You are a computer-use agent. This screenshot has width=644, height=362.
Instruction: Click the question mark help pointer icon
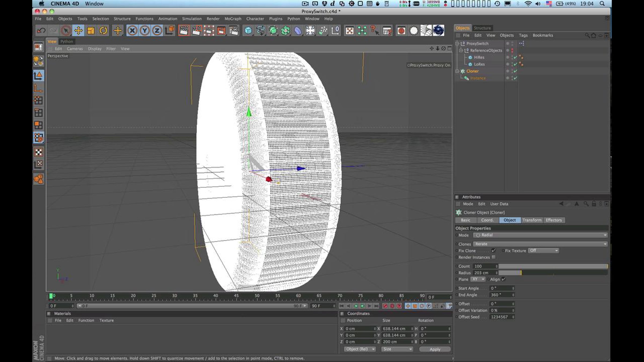[375, 31]
